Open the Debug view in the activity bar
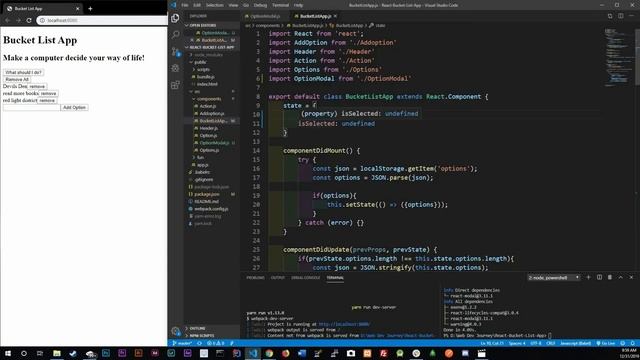 coord(176,68)
